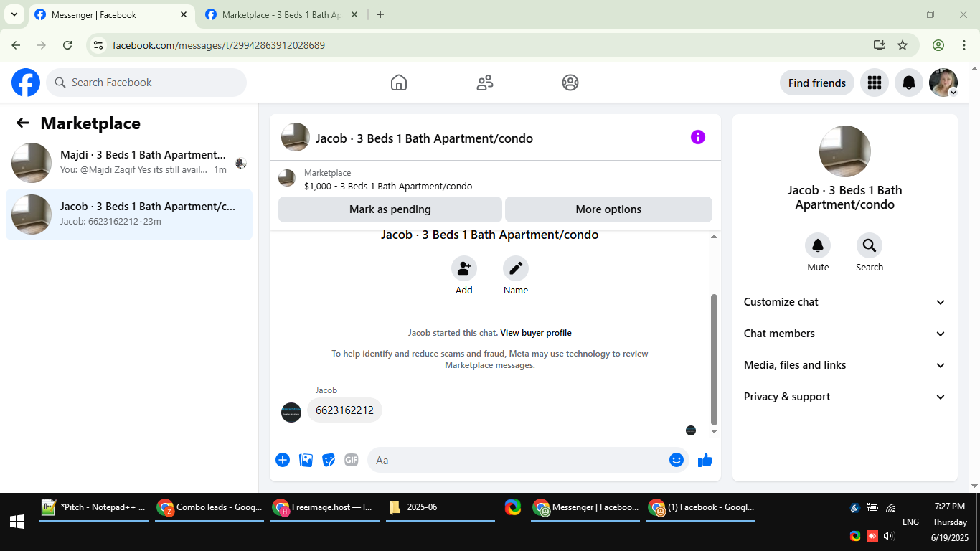The width and height of the screenshot is (980, 551).
Task: Click the More options button
Action: point(608,209)
